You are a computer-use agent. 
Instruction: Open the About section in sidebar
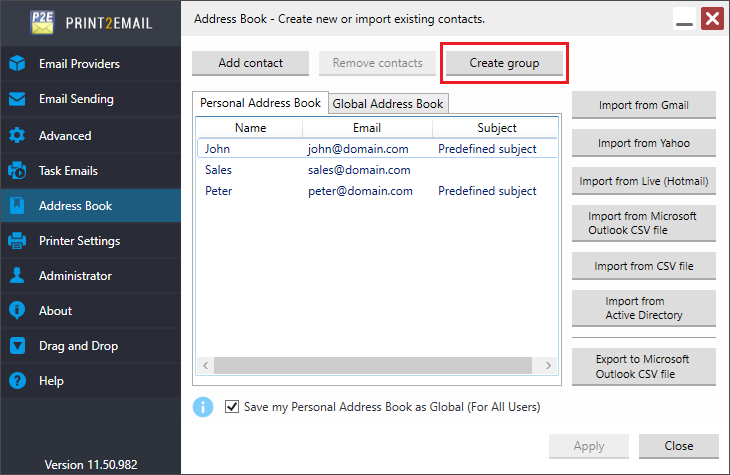(x=55, y=311)
